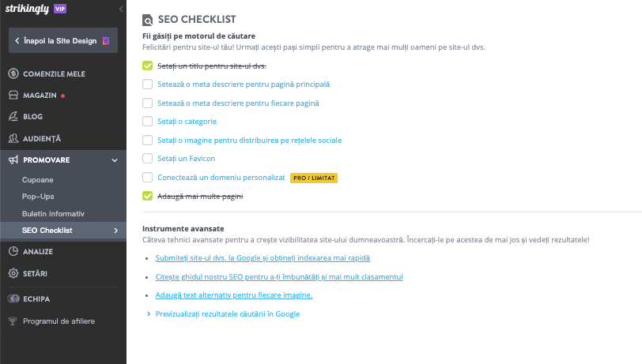Screen dimensions: 642x364
Task: Collapse the sidebar with top arrow
Action: [120, 8]
